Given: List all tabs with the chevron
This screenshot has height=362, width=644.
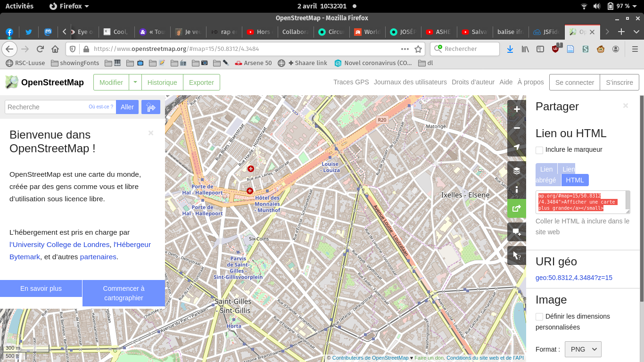Looking at the screenshot, I should (x=636, y=32).
